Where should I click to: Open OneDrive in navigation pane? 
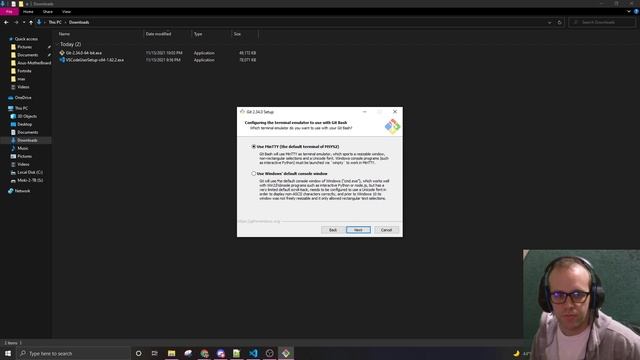[23, 98]
